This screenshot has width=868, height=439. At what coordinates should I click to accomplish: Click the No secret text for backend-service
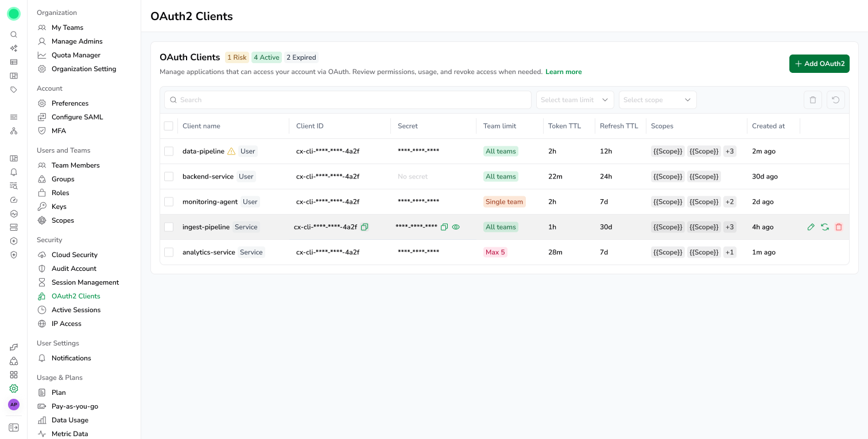click(413, 177)
